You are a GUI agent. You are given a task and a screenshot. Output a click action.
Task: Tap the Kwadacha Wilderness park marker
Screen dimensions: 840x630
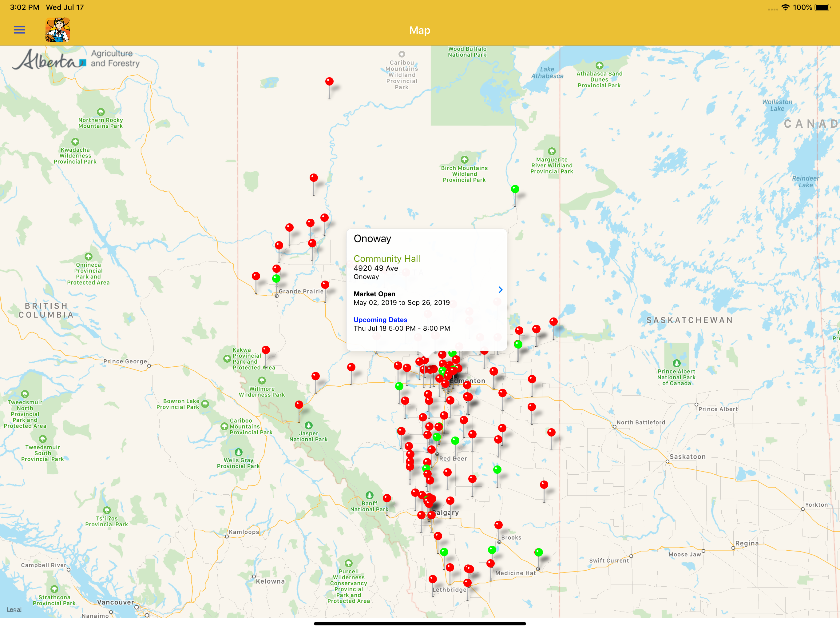[x=75, y=142]
